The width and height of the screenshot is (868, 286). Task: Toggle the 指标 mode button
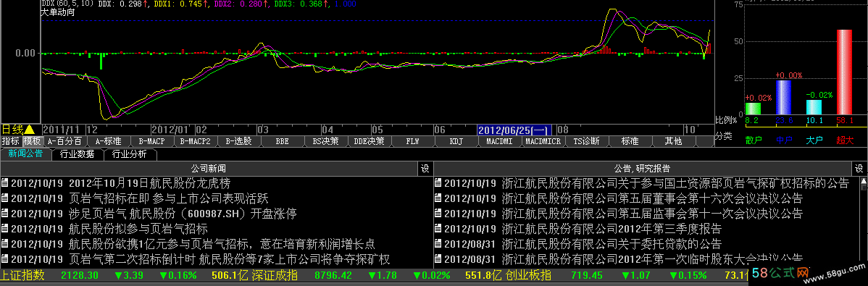click(11, 141)
